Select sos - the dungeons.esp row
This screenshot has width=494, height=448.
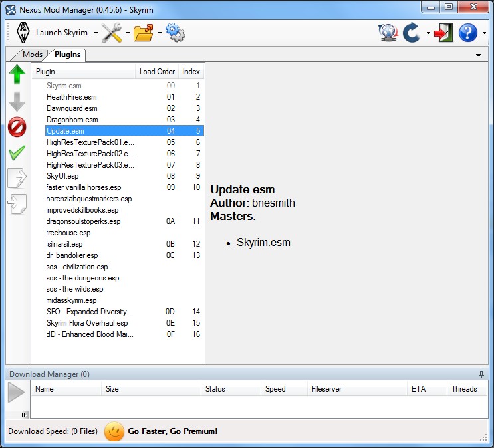[124, 278]
